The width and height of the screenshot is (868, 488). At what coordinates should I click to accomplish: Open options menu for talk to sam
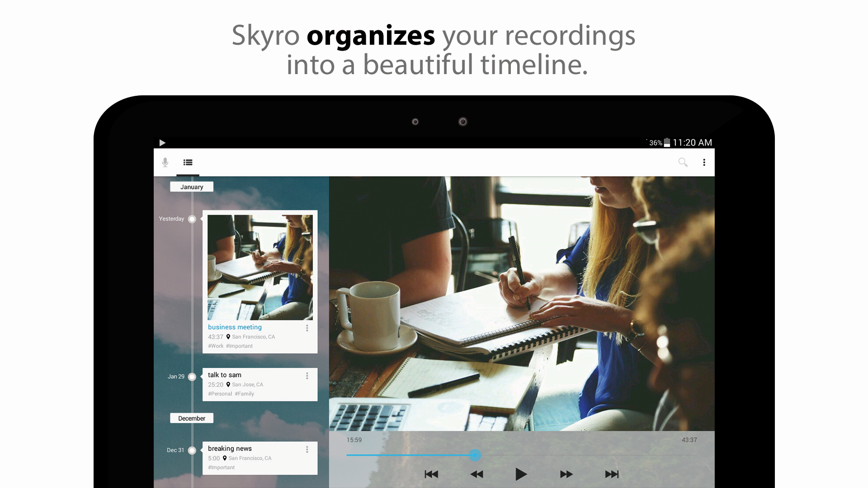[307, 376]
